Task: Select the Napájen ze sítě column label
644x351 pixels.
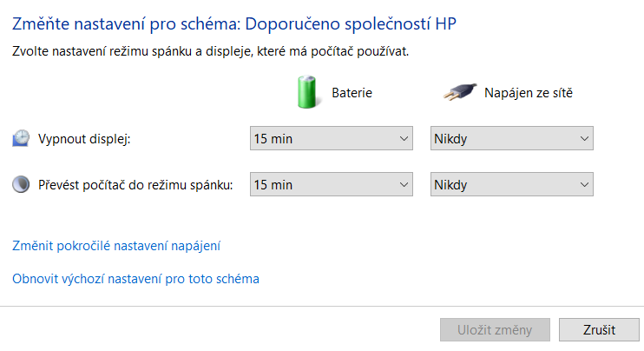Action: point(529,93)
